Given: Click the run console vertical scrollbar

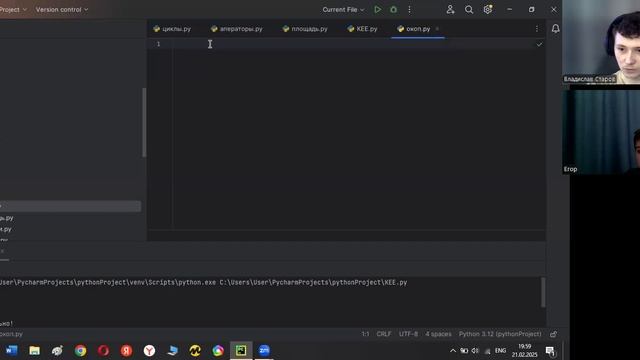Looking at the screenshot, I should (x=543, y=292).
